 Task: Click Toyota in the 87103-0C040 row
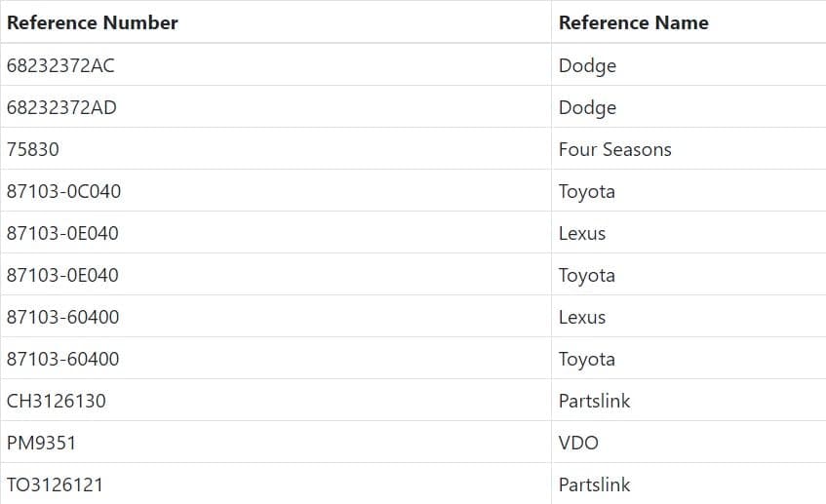tap(586, 192)
